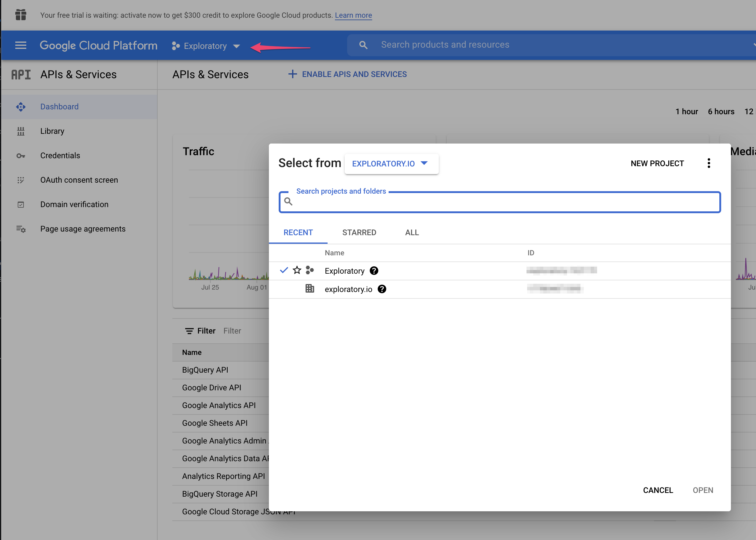Follow the Learn more link
This screenshot has height=540, width=756.
[x=353, y=15]
